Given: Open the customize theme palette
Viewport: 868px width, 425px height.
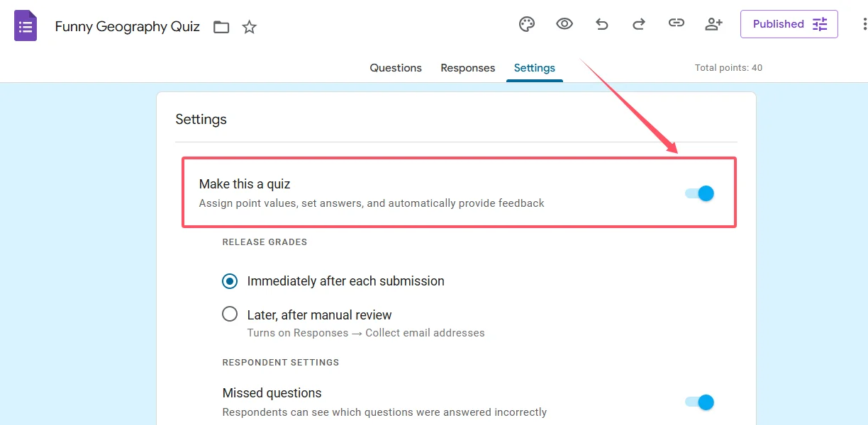Looking at the screenshot, I should click(x=527, y=24).
